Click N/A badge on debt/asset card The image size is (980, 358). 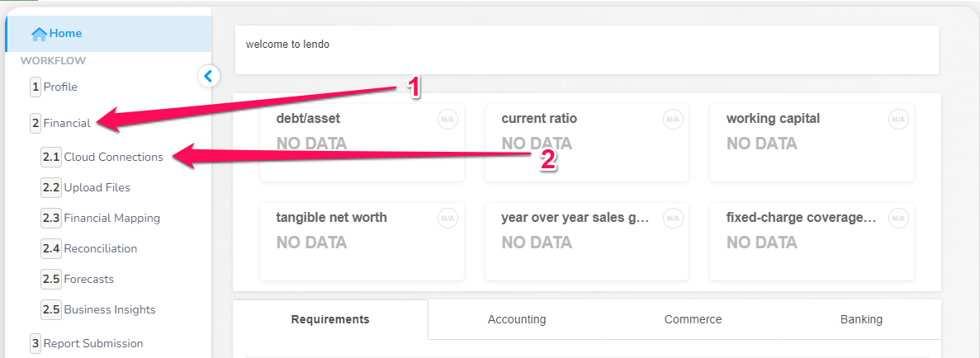point(447,119)
